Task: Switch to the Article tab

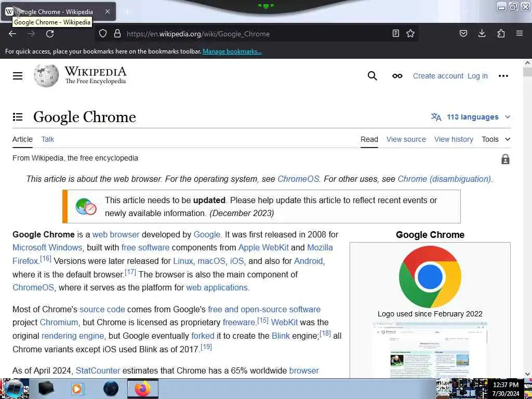Action: pyautogui.click(x=22, y=139)
